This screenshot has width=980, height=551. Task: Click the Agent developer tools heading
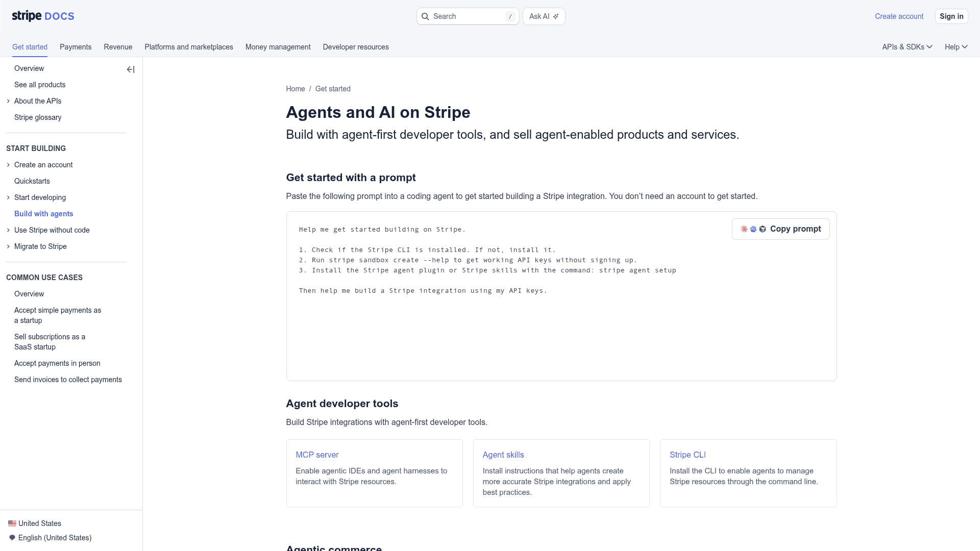(342, 404)
